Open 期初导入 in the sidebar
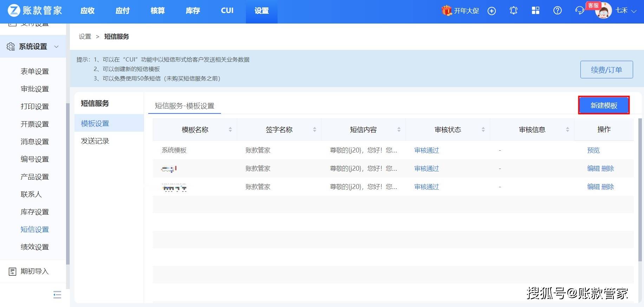 point(34,271)
